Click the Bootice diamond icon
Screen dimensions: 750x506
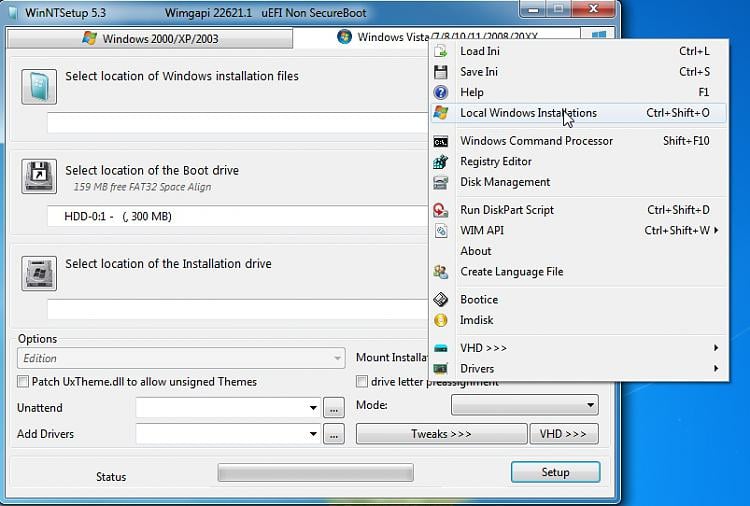point(441,299)
